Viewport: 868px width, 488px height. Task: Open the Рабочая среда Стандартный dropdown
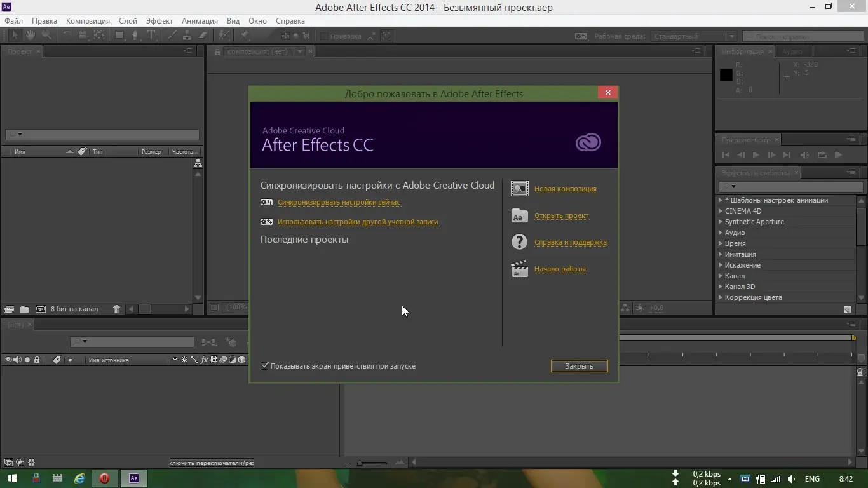(695, 36)
